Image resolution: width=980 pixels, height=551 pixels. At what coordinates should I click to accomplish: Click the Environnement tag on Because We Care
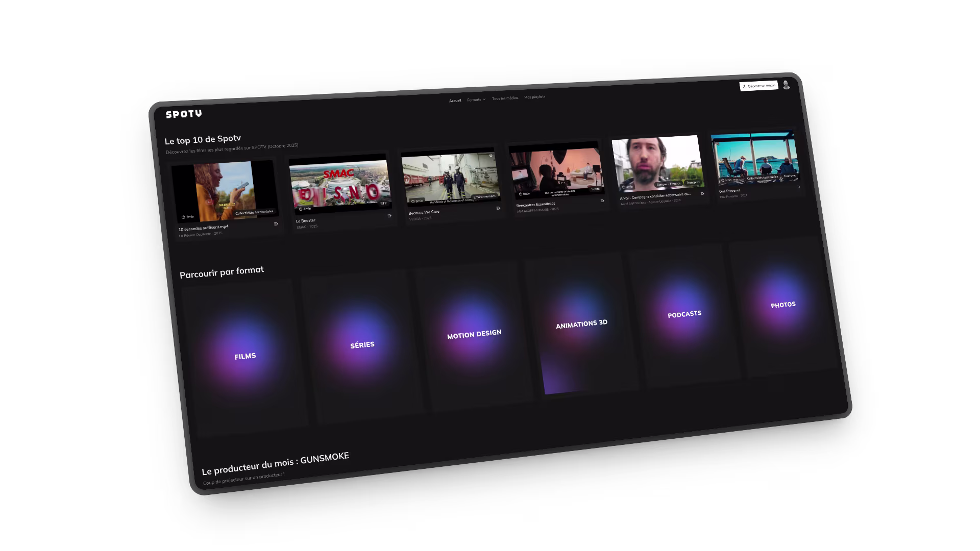tap(484, 197)
